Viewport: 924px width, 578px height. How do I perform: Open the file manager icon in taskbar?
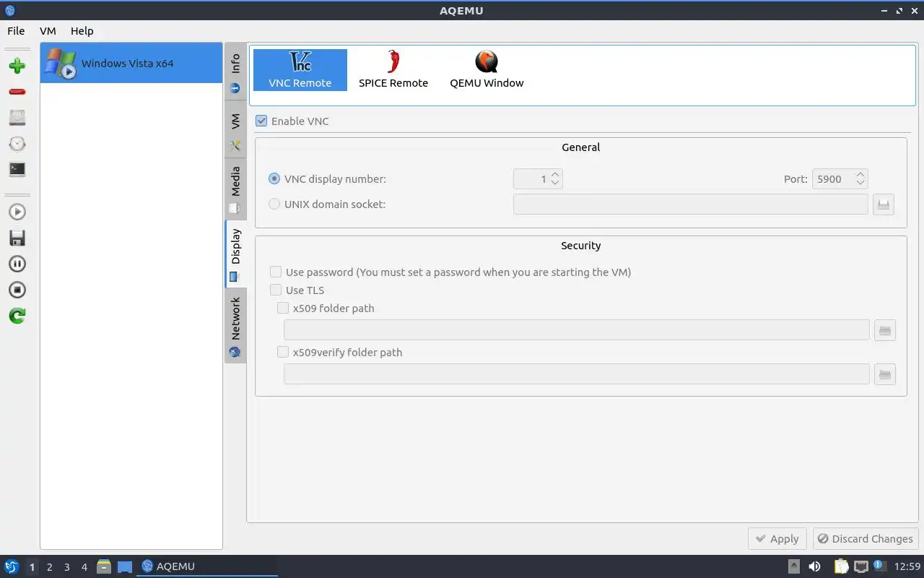click(x=104, y=566)
